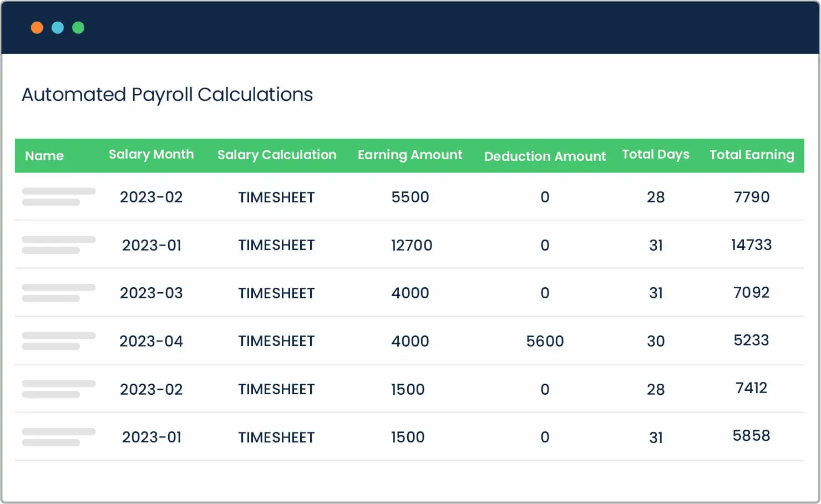Select the Salary Calculation column header

pyautogui.click(x=277, y=155)
